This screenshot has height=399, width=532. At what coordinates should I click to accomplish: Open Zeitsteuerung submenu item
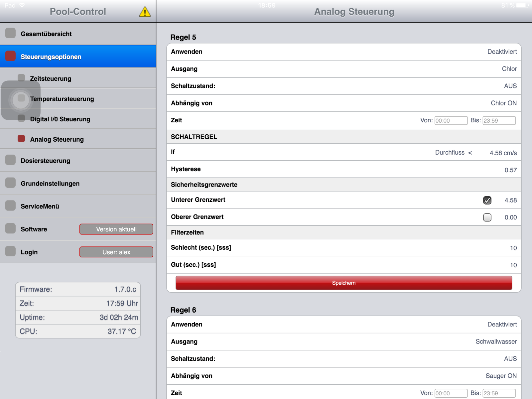point(78,78)
